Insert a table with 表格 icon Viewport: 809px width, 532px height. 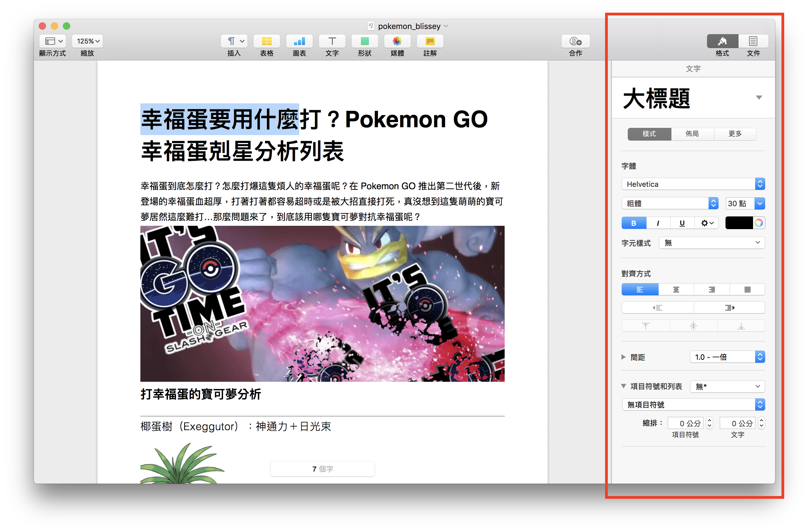(x=267, y=41)
